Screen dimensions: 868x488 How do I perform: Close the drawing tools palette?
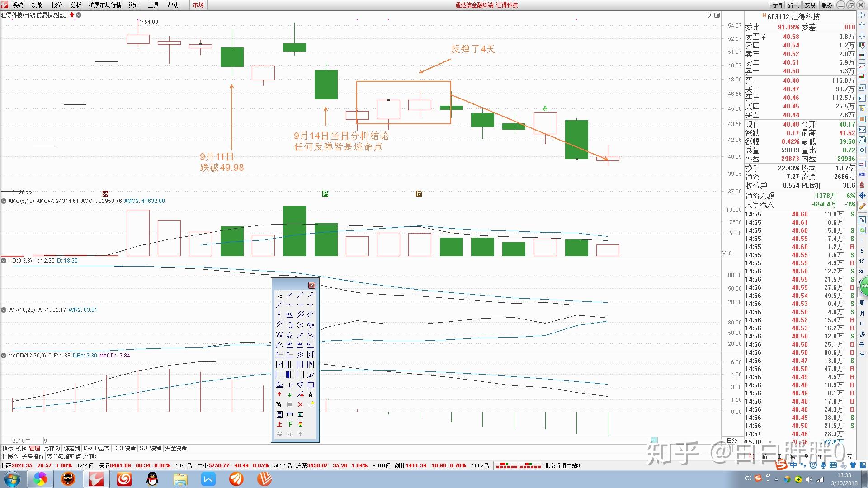311,285
